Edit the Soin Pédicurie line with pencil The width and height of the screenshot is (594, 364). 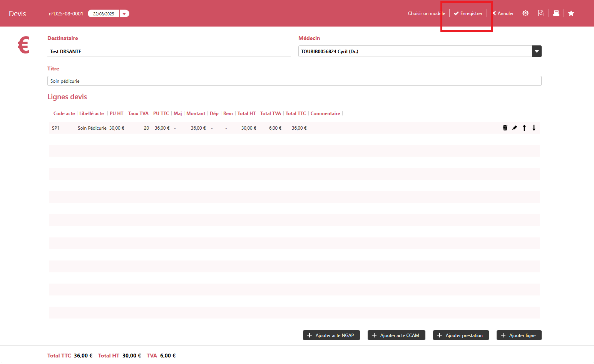[515, 128]
